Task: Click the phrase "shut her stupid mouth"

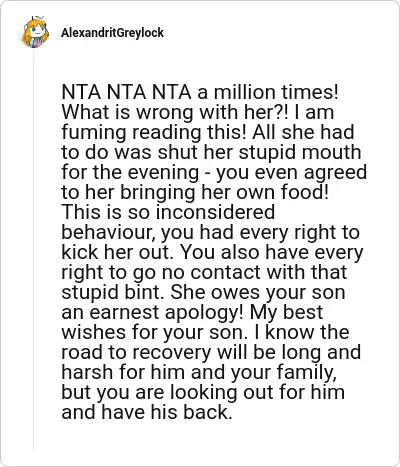Action: point(259,152)
